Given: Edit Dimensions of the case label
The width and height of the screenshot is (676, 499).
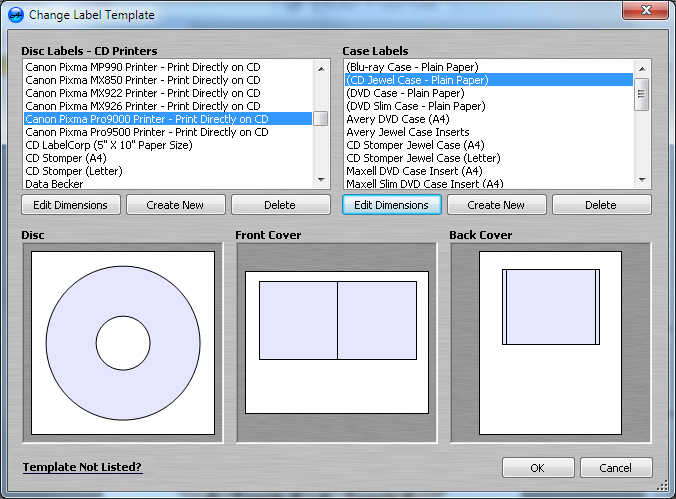Looking at the screenshot, I should point(392,205).
